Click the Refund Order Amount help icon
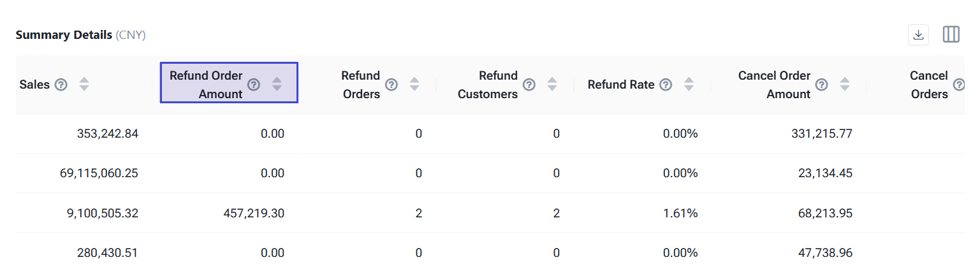The image size is (980, 269). (254, 84)
